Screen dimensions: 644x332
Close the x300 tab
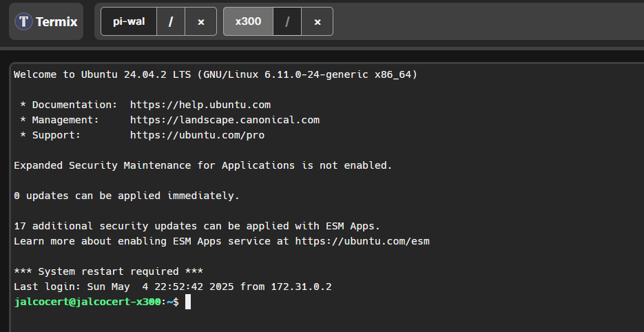[317, 21]
